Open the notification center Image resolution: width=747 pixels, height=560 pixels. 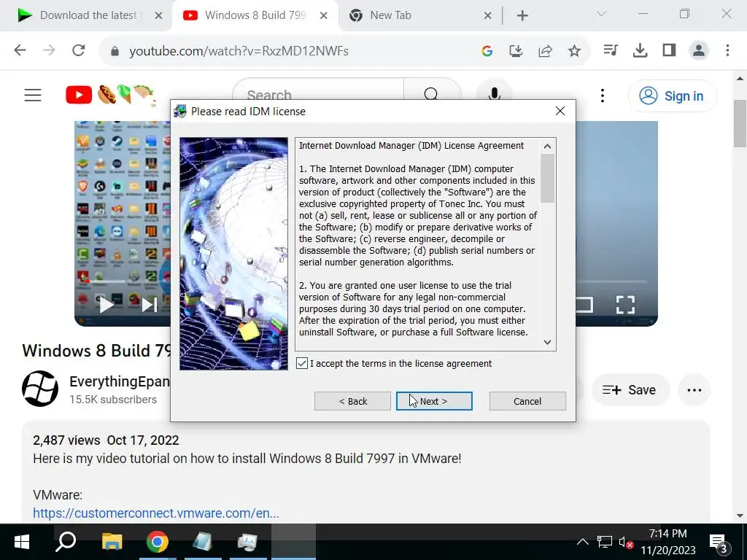720,542
